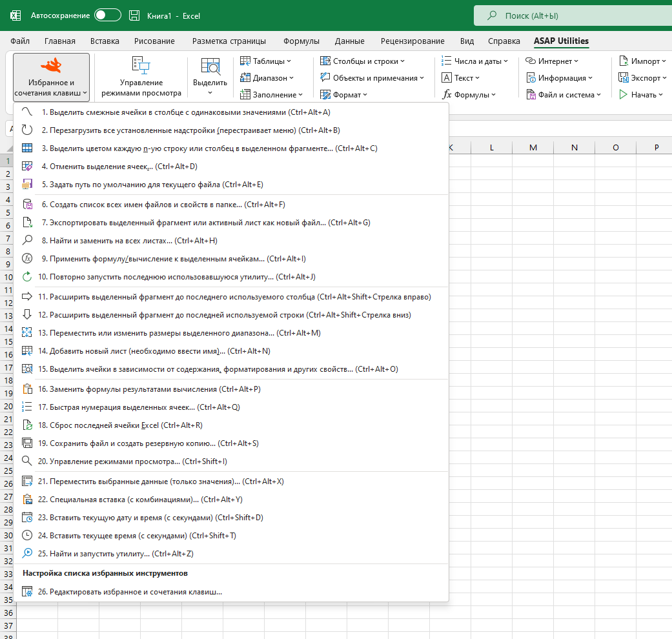
Task: Select row 36 header
Action: 8,613
